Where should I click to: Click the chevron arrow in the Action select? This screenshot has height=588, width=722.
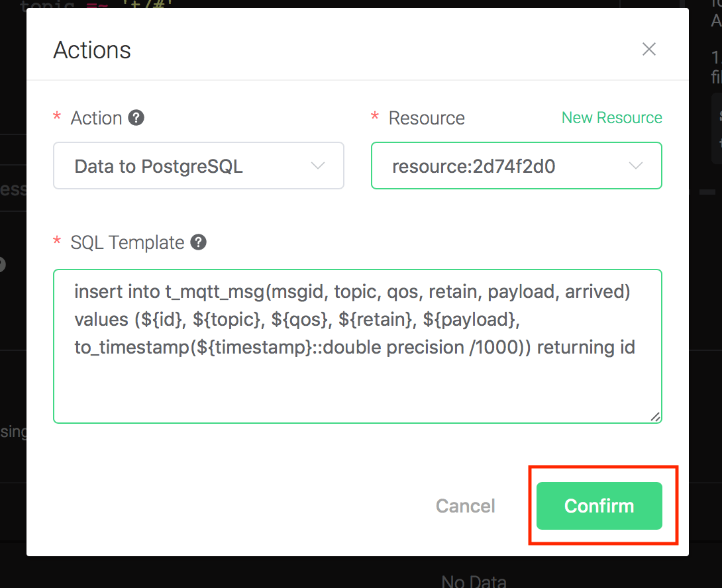pos(318,166)
